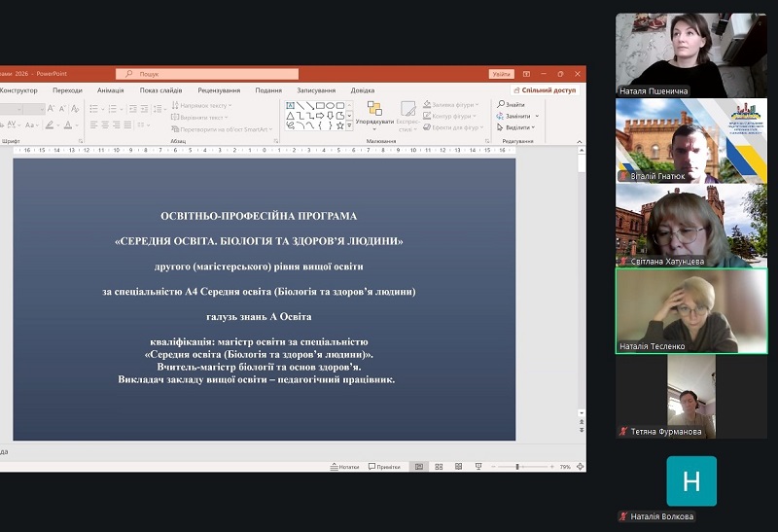Viewport: 778px width, 532px height.
Task: Click the Sign in (Увійти) button
Action: tap(501, 74)
